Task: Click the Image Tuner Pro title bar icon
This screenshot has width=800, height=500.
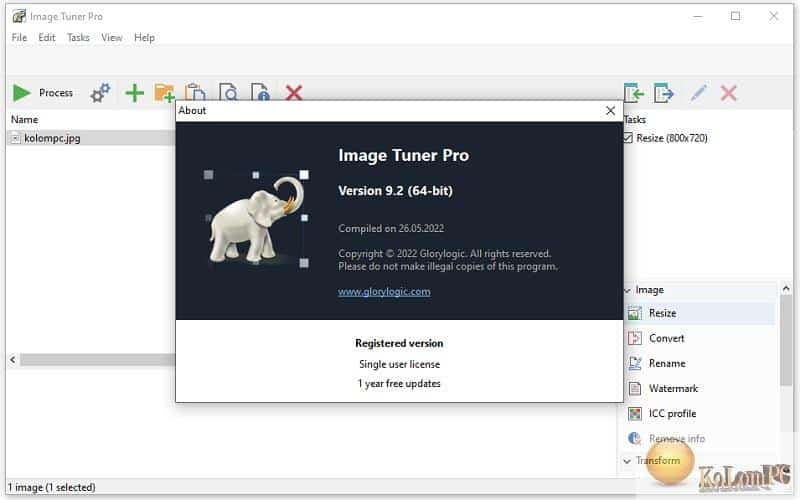Action: 19,16
